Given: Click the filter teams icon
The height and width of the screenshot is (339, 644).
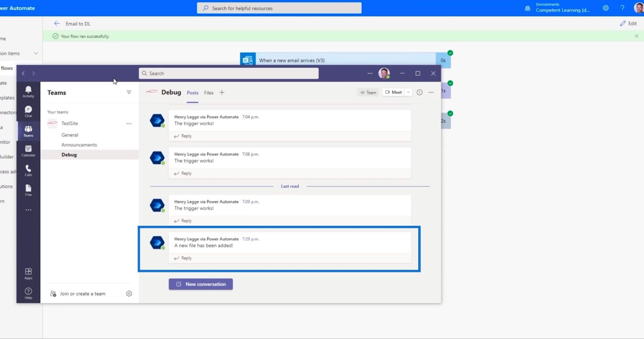Looking at the screenshot, I should pos(129,92).
